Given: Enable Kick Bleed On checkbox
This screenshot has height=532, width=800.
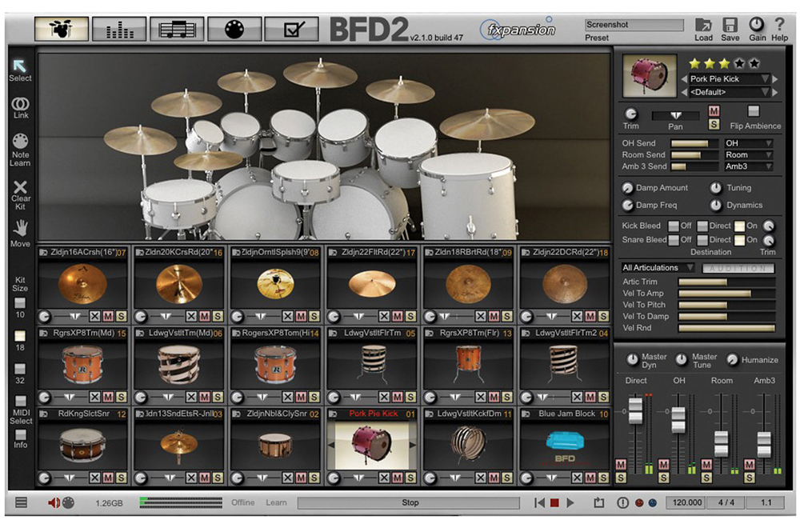Looking at the screenshot, I should point(739,226).
